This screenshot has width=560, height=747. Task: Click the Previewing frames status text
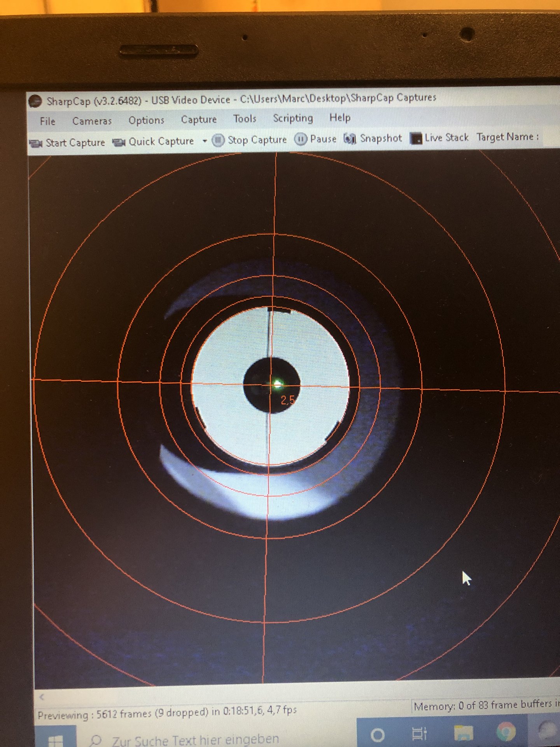167,712
